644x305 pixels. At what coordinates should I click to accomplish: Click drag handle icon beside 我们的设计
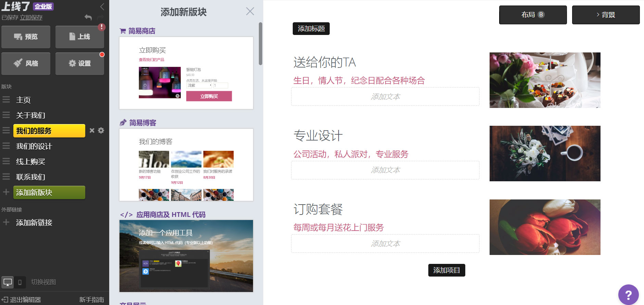[x=6, y=146]
